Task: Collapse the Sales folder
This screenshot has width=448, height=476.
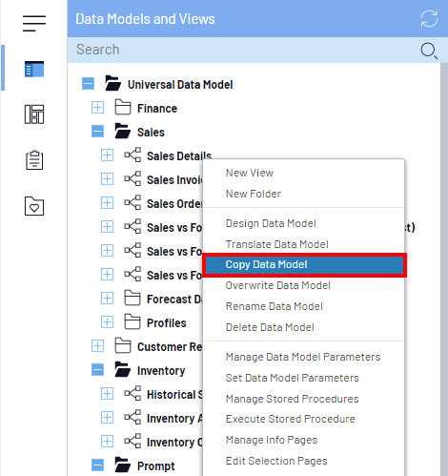Action: pos(97,132)
